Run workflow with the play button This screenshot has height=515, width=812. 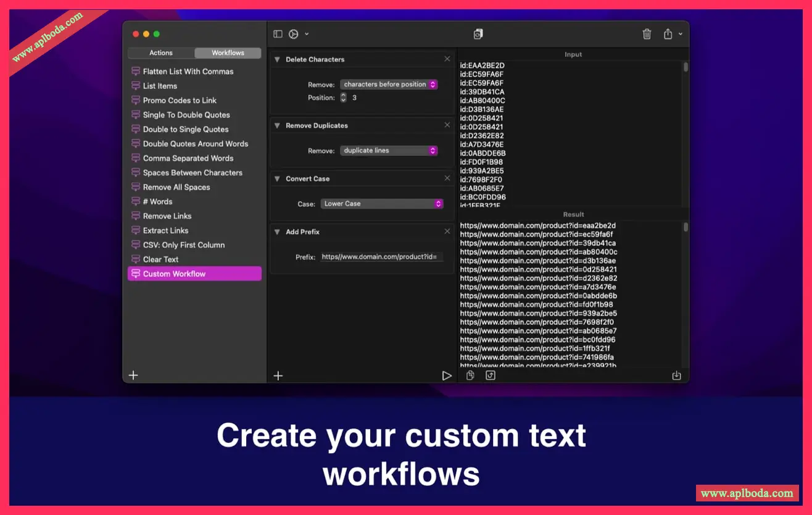(x=447, y=375)
